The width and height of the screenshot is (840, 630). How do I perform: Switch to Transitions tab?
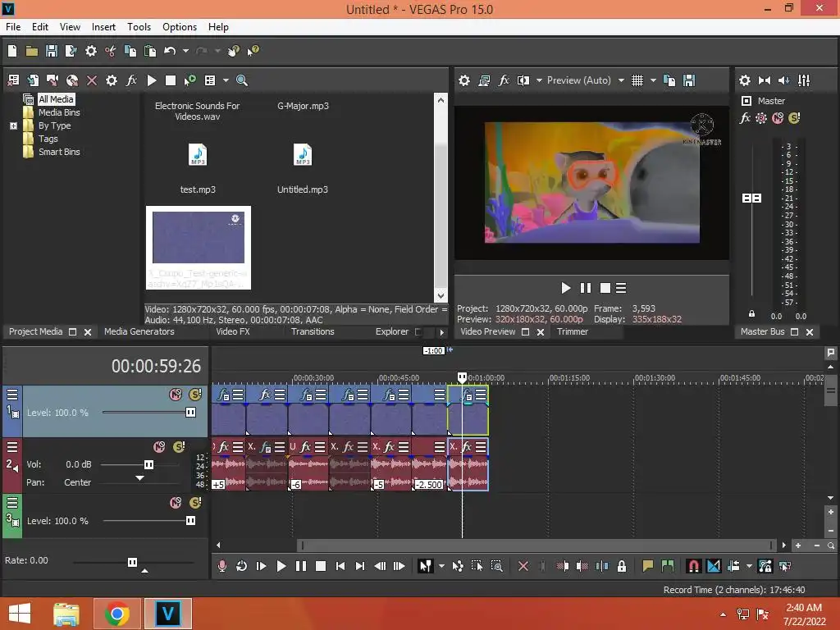(x=313, y=331)
